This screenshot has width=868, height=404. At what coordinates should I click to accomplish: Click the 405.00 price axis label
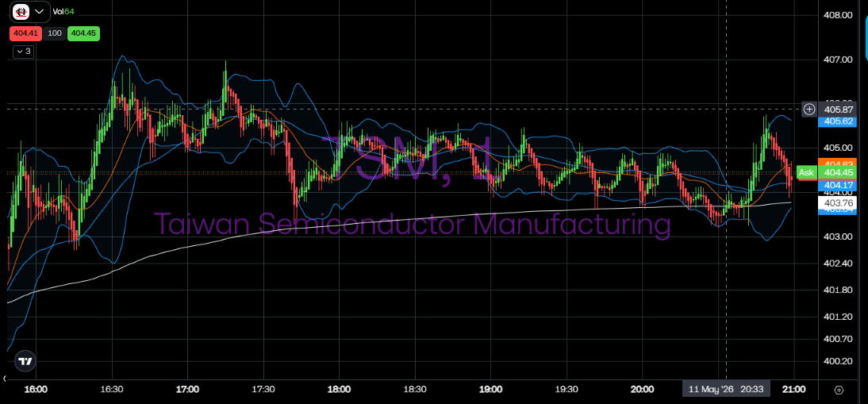838,148
